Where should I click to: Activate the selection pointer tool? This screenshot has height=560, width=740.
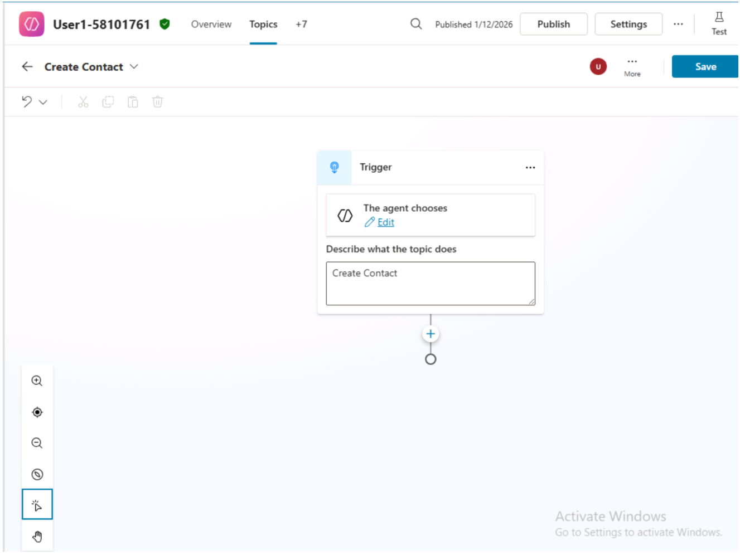click(37, 505)
